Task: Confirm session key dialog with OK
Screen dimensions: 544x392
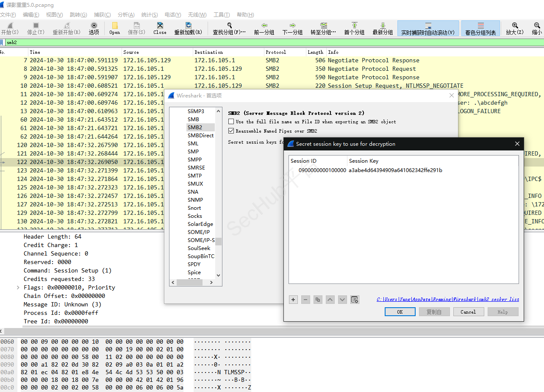Action: tap(400, 312)
